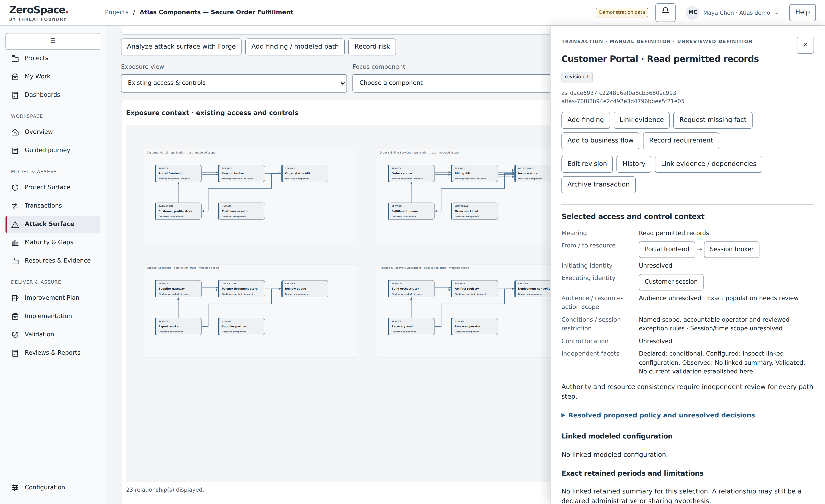825x504 pixels.
Task: Click the Resources & Evidence folder icon
Action: (x=15, y=261)
